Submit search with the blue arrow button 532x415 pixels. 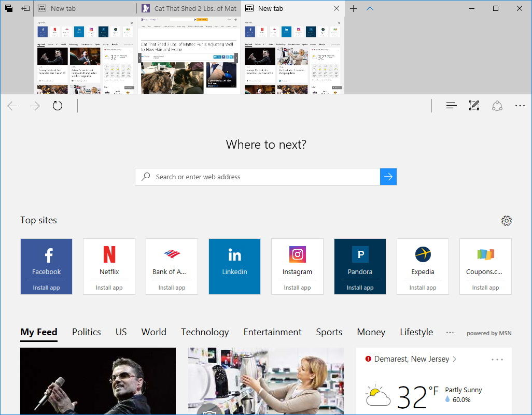388,177
